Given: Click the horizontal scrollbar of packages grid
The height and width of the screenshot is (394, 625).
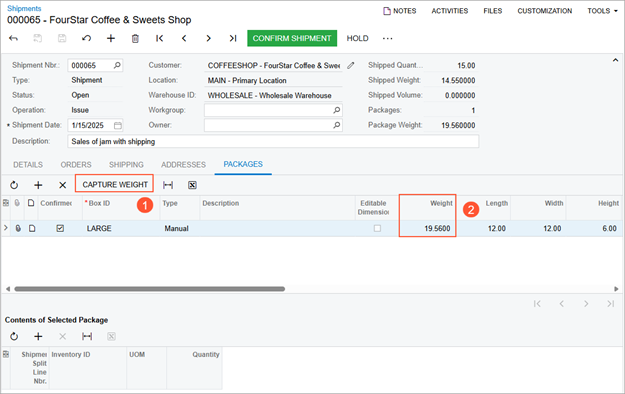Looking at the screenshot, I should (149, 289).
